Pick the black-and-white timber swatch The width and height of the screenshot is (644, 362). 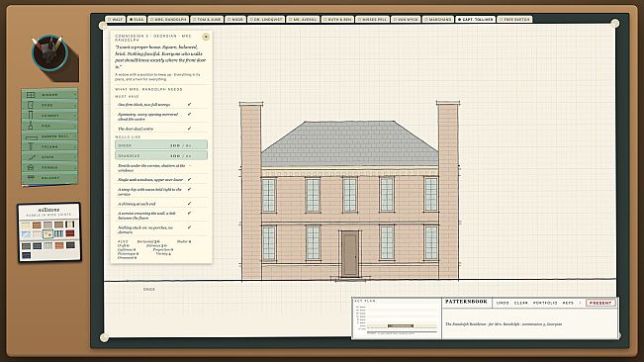coord(70,225)
